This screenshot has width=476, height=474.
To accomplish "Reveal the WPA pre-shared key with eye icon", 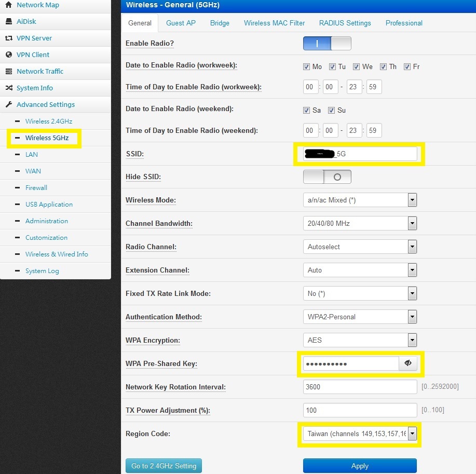I will [x=407, y=363].
